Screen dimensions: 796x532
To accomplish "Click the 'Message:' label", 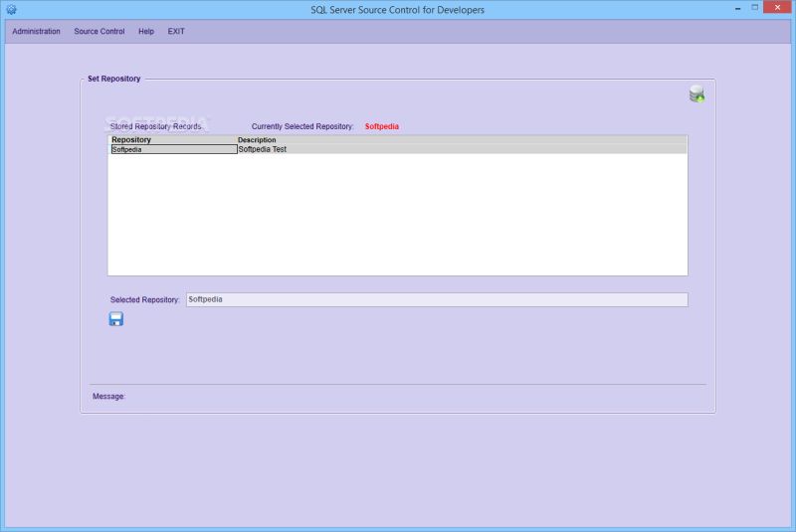I will (x=108, y=396).
